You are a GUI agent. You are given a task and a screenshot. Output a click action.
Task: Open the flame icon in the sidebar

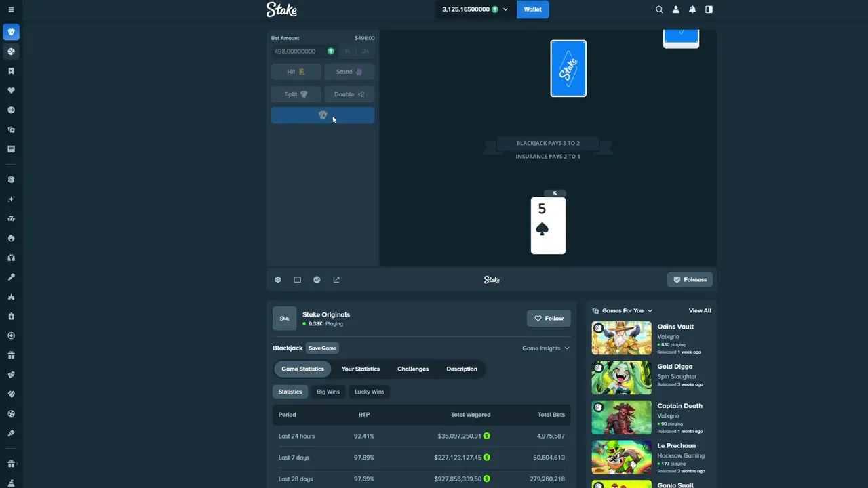click(x=11, y=238)
